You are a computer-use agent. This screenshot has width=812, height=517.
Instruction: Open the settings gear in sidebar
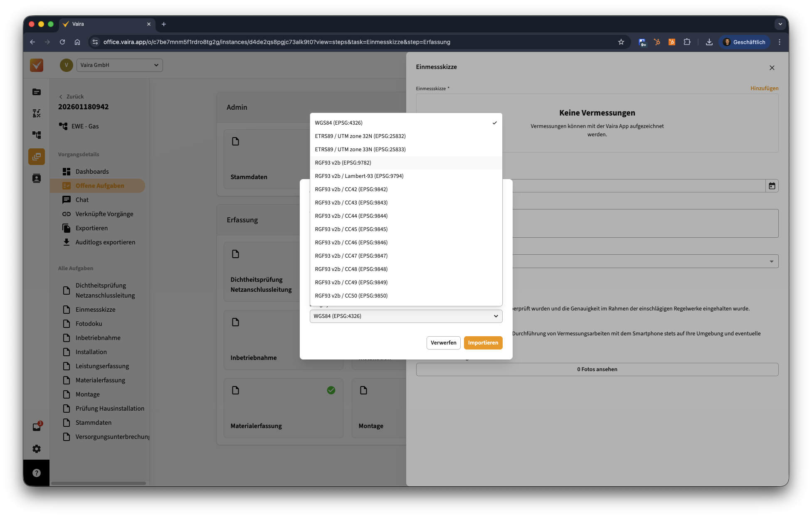[37, 449]
